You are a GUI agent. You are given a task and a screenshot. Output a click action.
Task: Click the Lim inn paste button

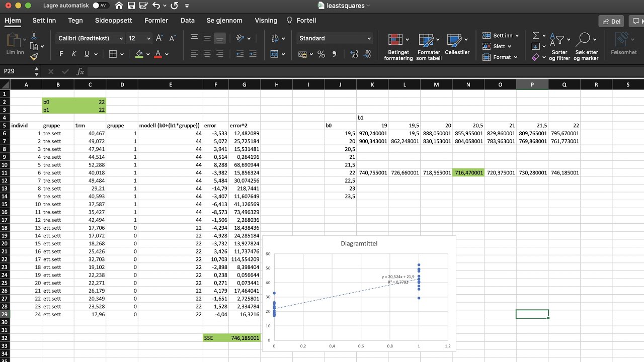point(15,44)
